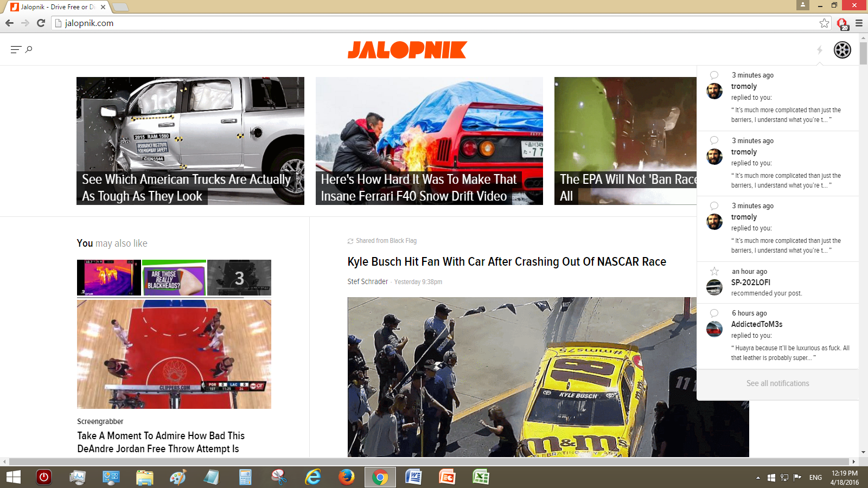Open Excel from the taskbar
The width and height of the screenshot is (868, 488).
pyautogui.click(x=481, y=477)
